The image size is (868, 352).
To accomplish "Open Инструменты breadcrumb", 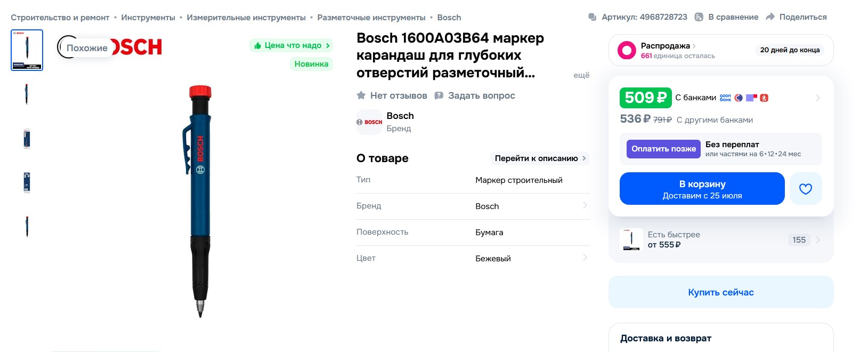I will pyautogui.click(x=148, y=17).
